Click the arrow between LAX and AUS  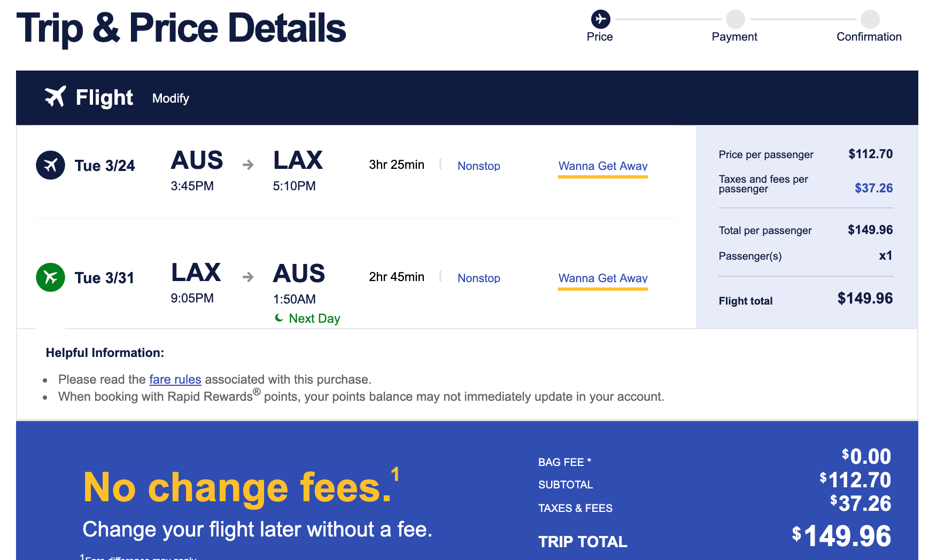point(247,277)
